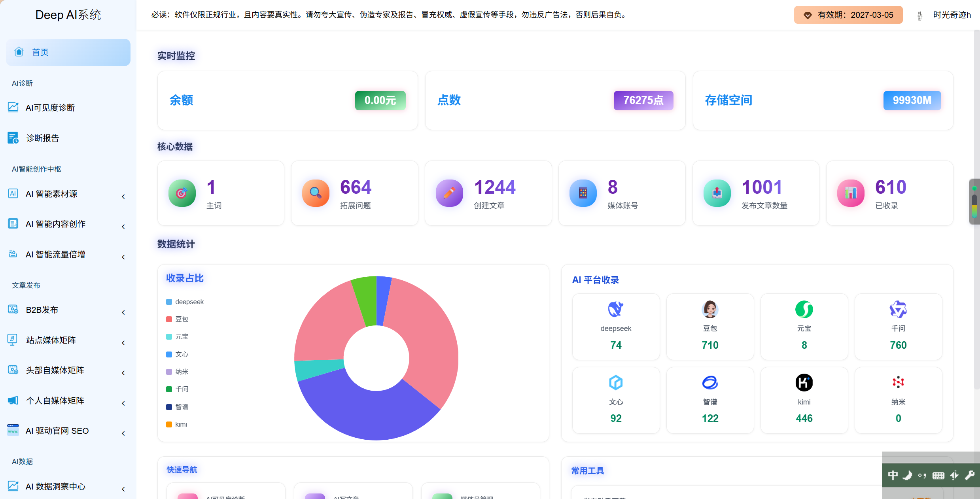980x499 pixels.
Task: Click the deepseek whale logo
Action: (x=616, y=309)
